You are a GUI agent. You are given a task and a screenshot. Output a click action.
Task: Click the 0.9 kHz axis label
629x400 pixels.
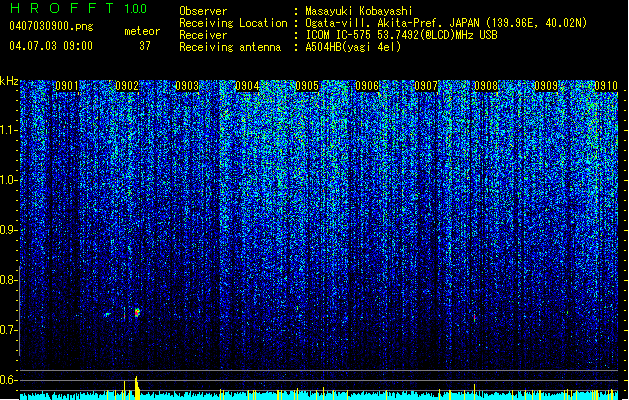pos(8,230)
